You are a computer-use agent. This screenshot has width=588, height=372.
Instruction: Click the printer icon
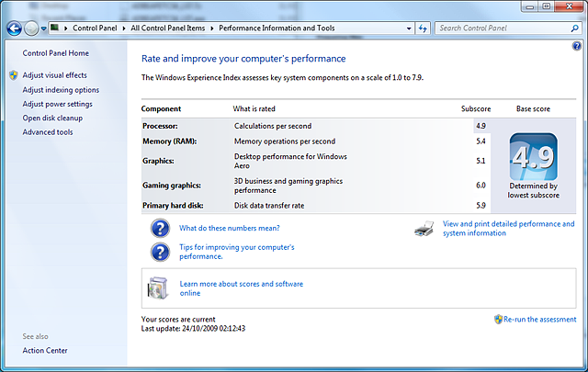click(424, 229)
